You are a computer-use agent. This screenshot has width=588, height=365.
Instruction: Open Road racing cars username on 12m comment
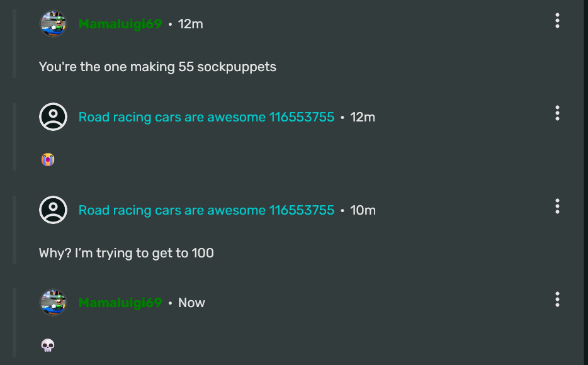pyautogui.click(x=206, y=117)
